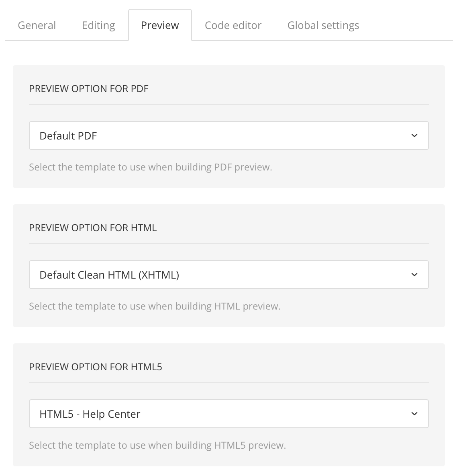
Task: Click the PREVIEW OPTION FOR PDF heading
Action: click(x=88, y=88)
